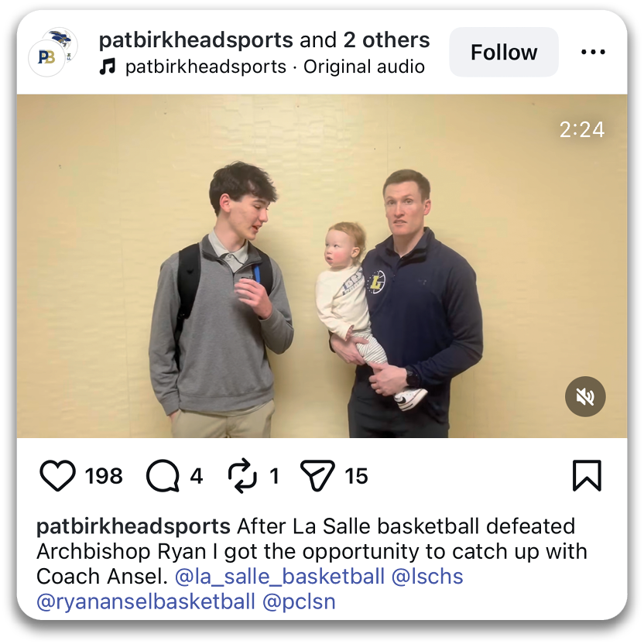Follow the patbirkheadsports account

click(504, 52)
